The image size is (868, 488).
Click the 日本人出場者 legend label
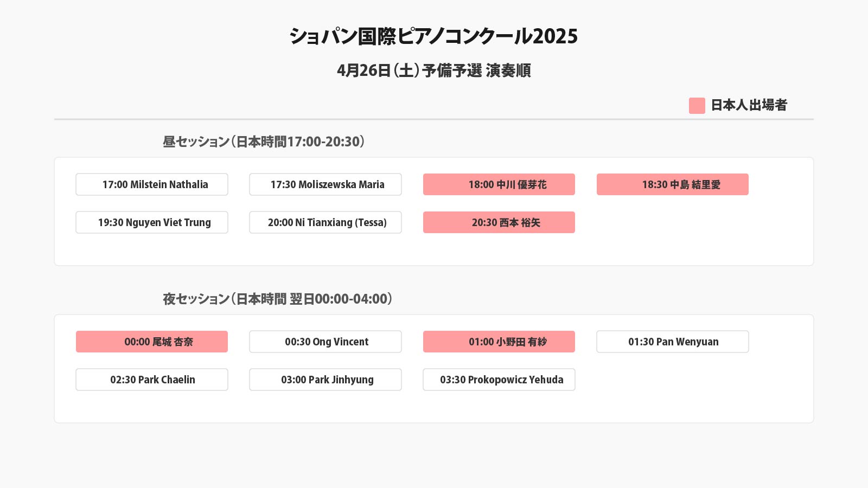[749, 105]
